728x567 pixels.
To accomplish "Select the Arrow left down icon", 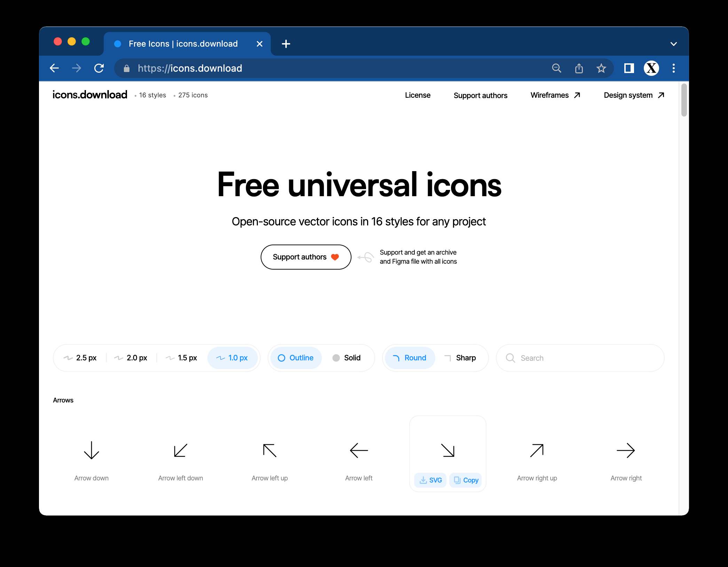I will [181, 450].
